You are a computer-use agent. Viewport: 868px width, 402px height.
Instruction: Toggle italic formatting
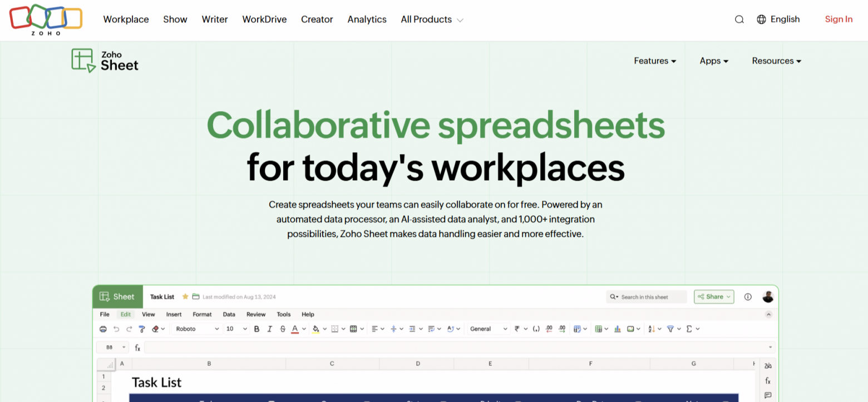[x=270, y=329]
